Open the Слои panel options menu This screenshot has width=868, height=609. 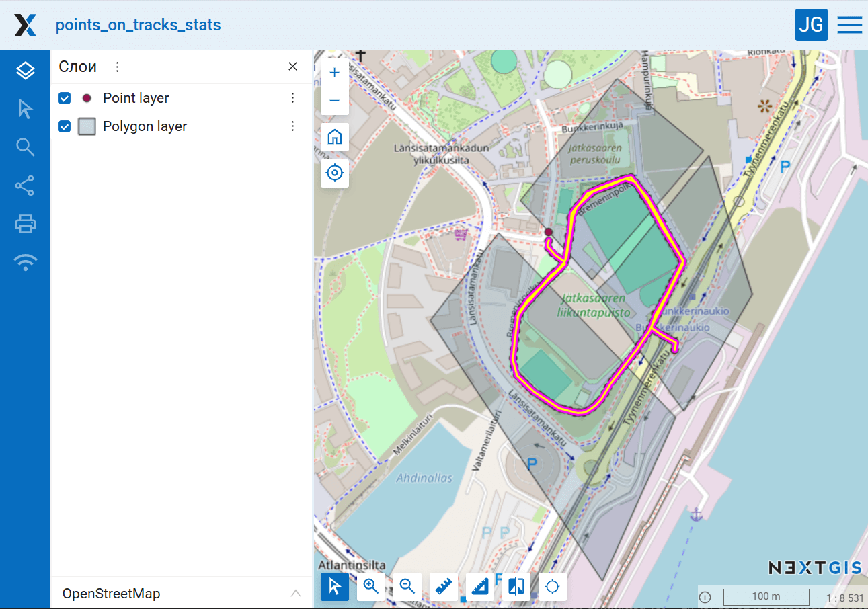(117, 67)
